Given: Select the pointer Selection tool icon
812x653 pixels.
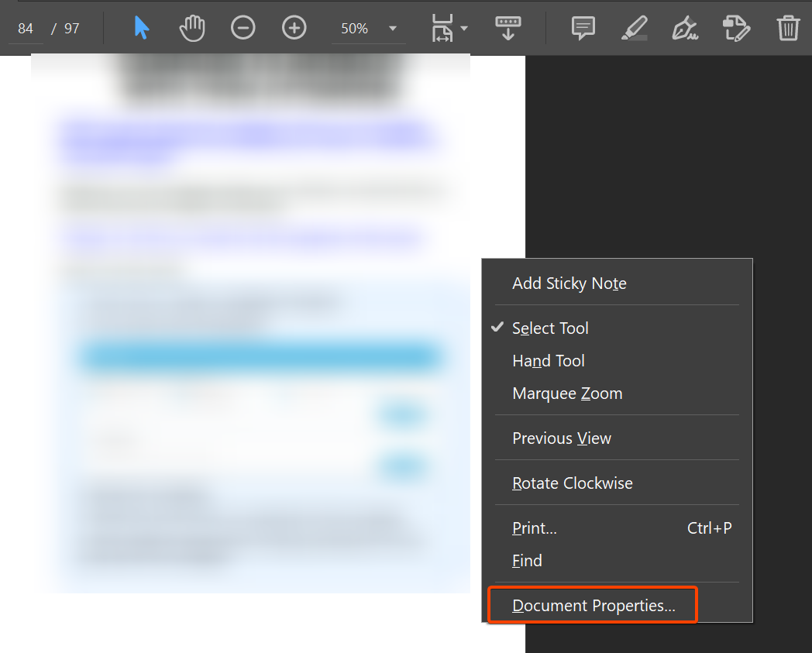Looking at the screenshot, I should point(140,28).
